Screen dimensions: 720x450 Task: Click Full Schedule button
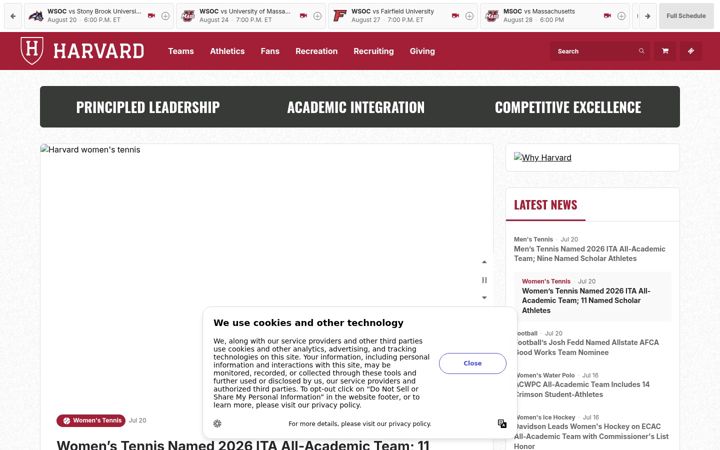[x=686, y=16]
